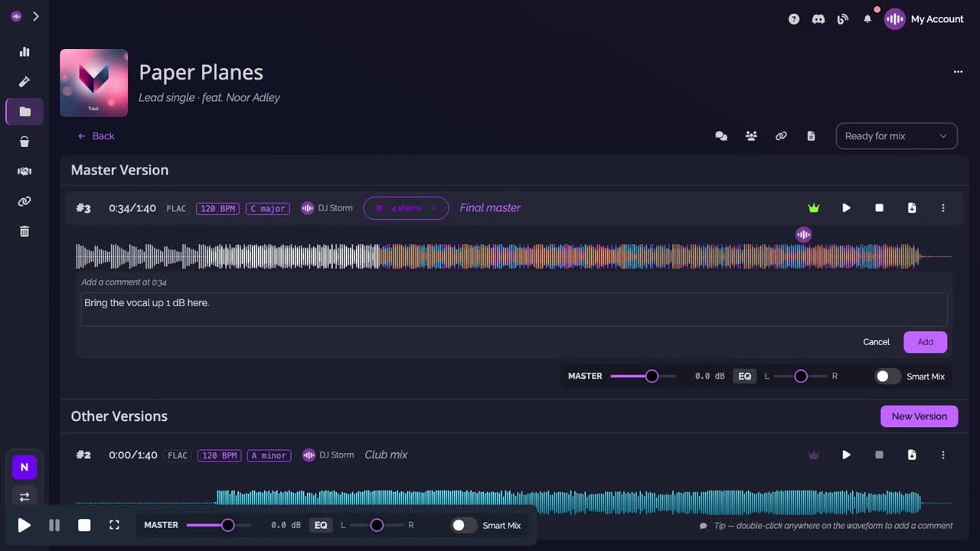Open EQ in the bottom player bar
This screenshot has width=980, height=551.
321,525
